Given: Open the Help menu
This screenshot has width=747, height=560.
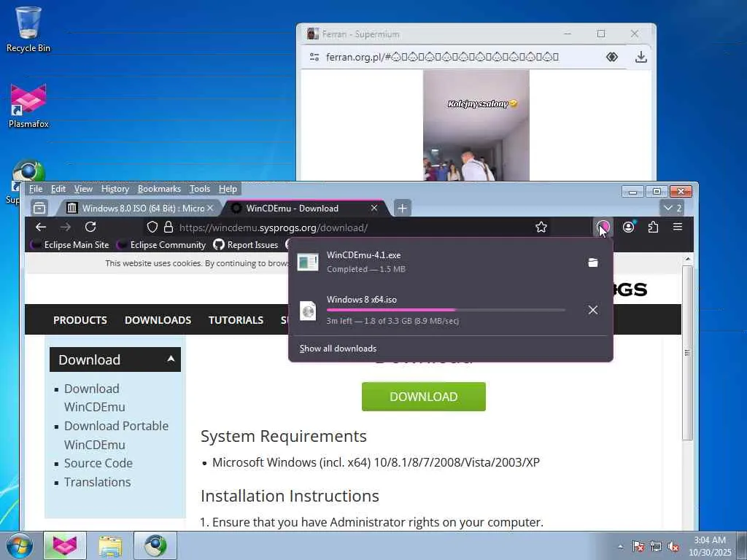Looking at the screenshot, I should (228, 189).
